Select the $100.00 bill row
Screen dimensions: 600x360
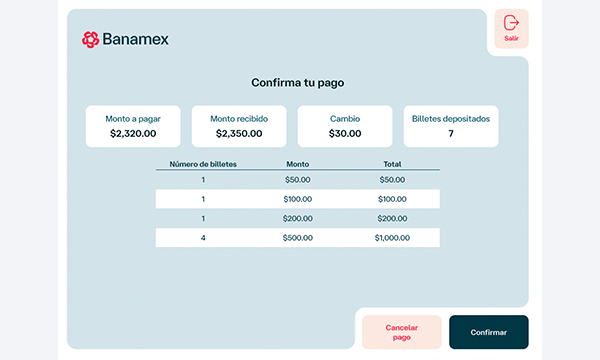coord(298,199)
